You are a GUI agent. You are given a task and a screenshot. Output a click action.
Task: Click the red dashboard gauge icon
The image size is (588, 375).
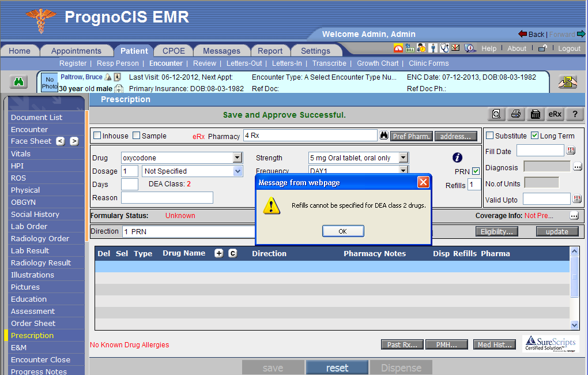click(398, 48)
